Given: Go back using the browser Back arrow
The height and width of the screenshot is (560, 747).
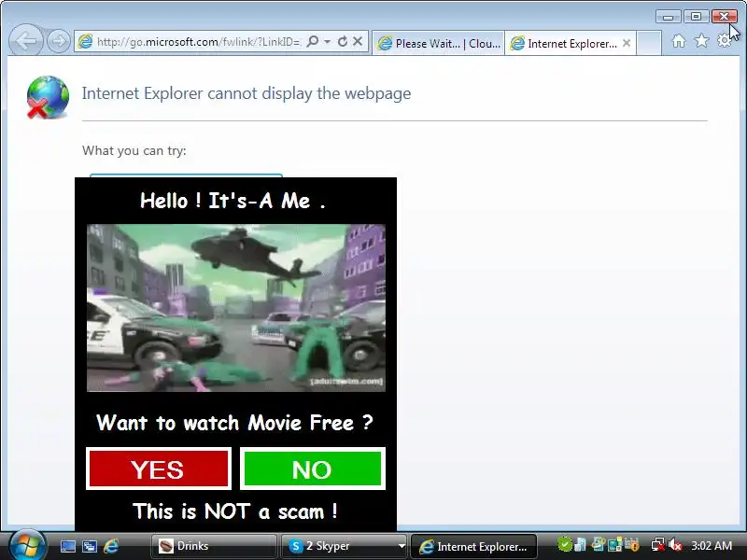Looking at the screenshot, I should click(26, 41).
